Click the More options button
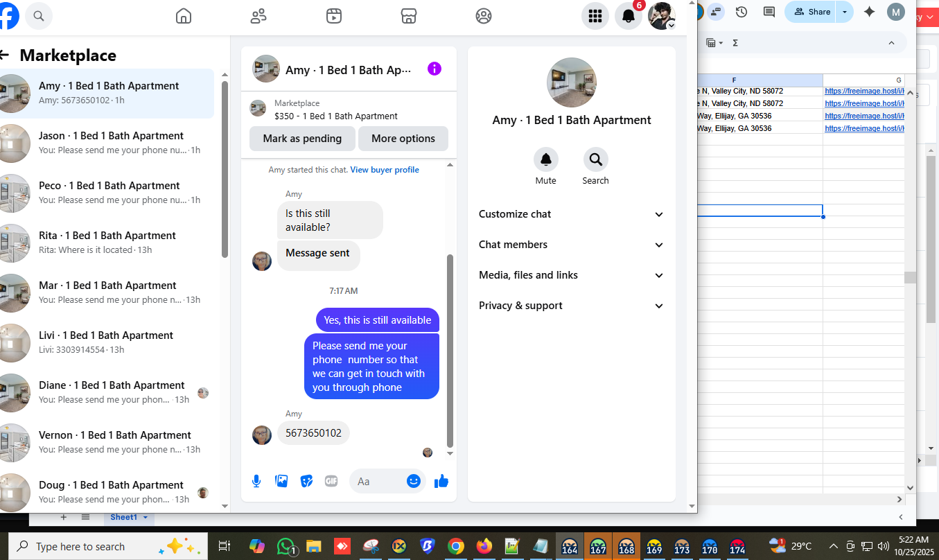This screenshot has height=560, width=939. (x=403, y=139)
